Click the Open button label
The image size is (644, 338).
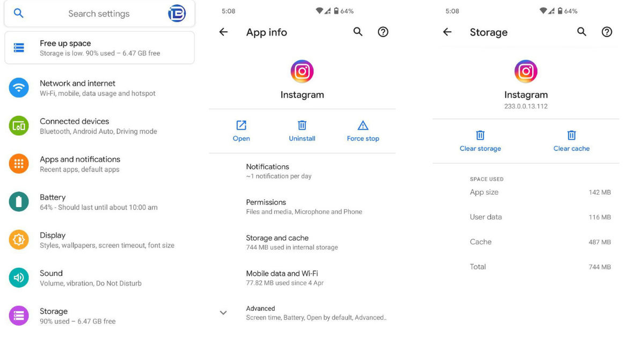(x=241, y=138)
